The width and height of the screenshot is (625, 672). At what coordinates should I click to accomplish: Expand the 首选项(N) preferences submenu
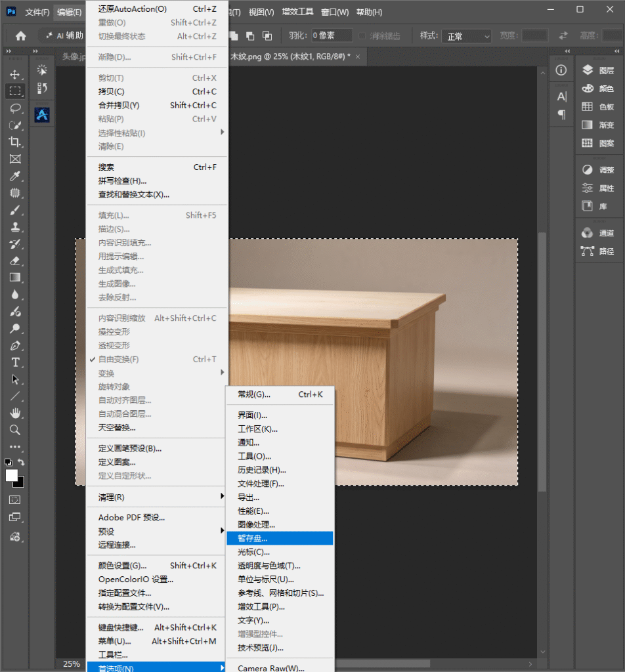point(156,667)
